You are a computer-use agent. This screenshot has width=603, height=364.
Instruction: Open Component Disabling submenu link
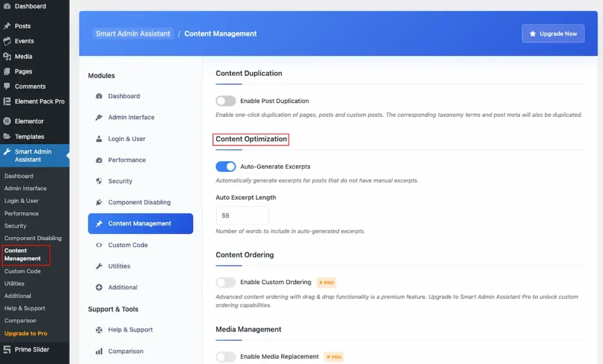click(33, 238)
